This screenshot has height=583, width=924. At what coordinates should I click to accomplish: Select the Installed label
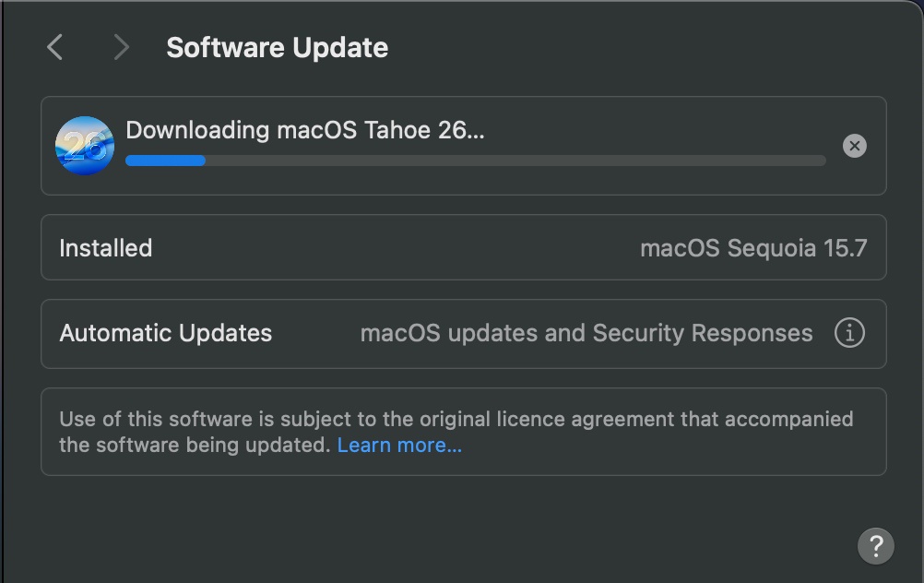pyautogui.click(x=105, y=248)
